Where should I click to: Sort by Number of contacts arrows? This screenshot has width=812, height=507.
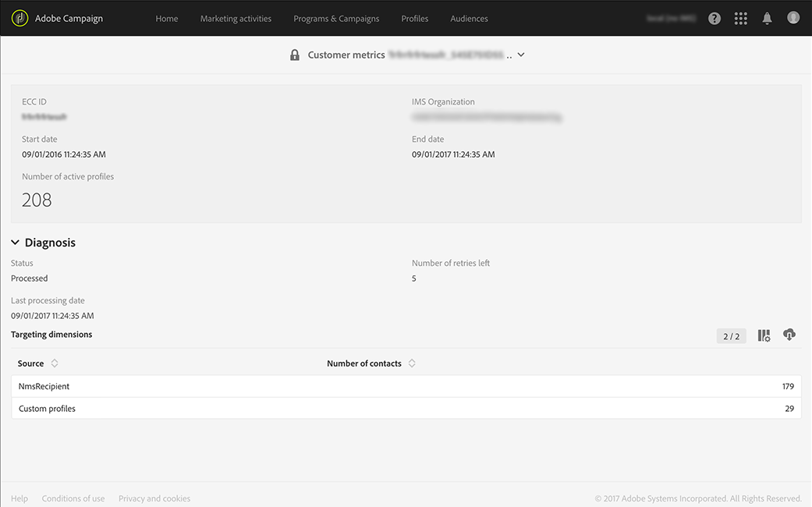pyautogui.click(x=412, y=363)
